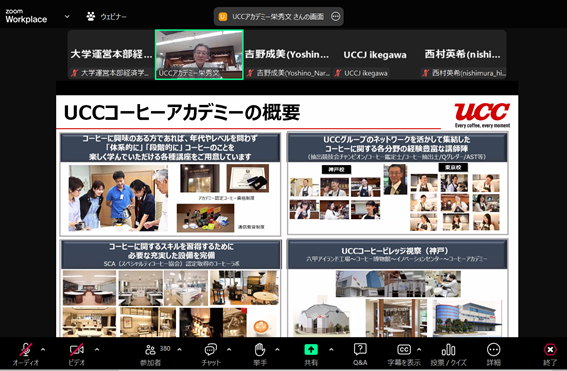Viewport: 567px width, 371px height.
Task: Open the more details menu
Action: click(x=494, y=354)
